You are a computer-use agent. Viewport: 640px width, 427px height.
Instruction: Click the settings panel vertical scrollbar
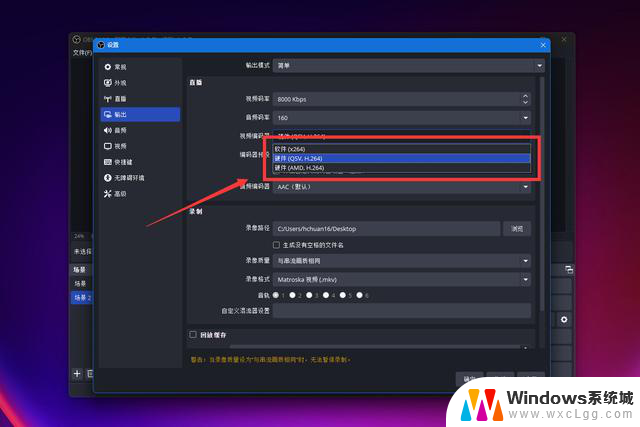coord(542,195)
